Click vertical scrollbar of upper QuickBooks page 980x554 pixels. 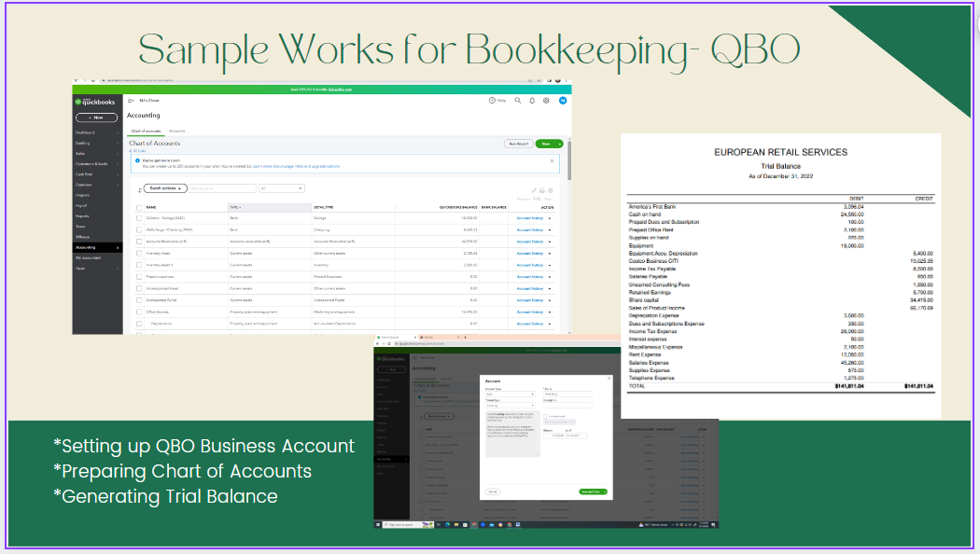pos(569,162)
